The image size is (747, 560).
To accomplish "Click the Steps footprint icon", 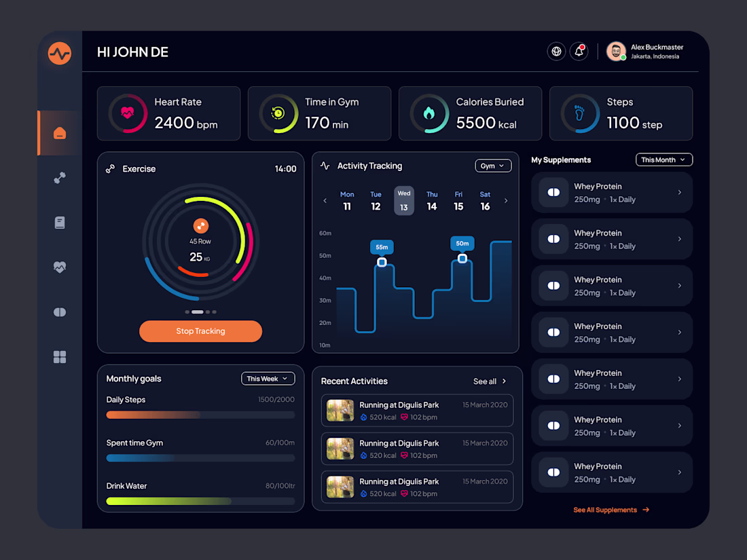I will pos(579,113).
